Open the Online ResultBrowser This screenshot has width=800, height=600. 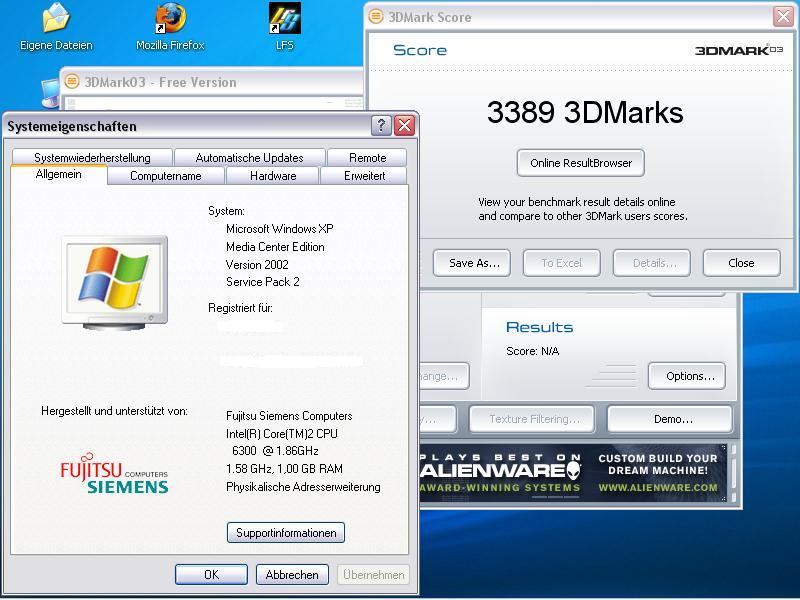(x=581, y=163)
